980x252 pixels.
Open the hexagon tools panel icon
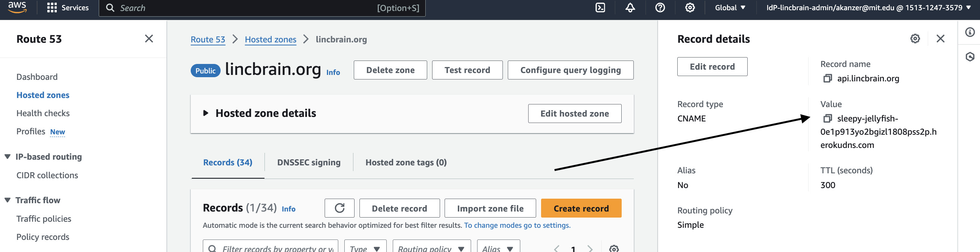[x=970, y=57]
